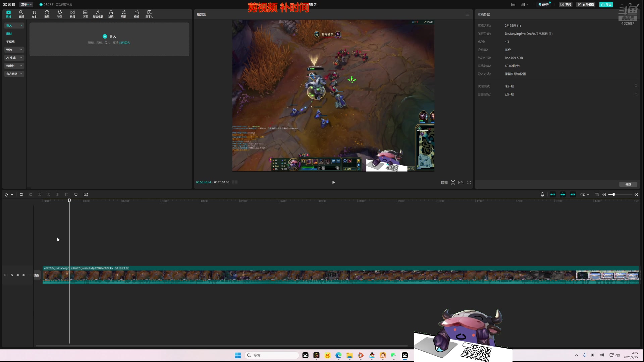Select 素材 under the import section

[9, 34]
